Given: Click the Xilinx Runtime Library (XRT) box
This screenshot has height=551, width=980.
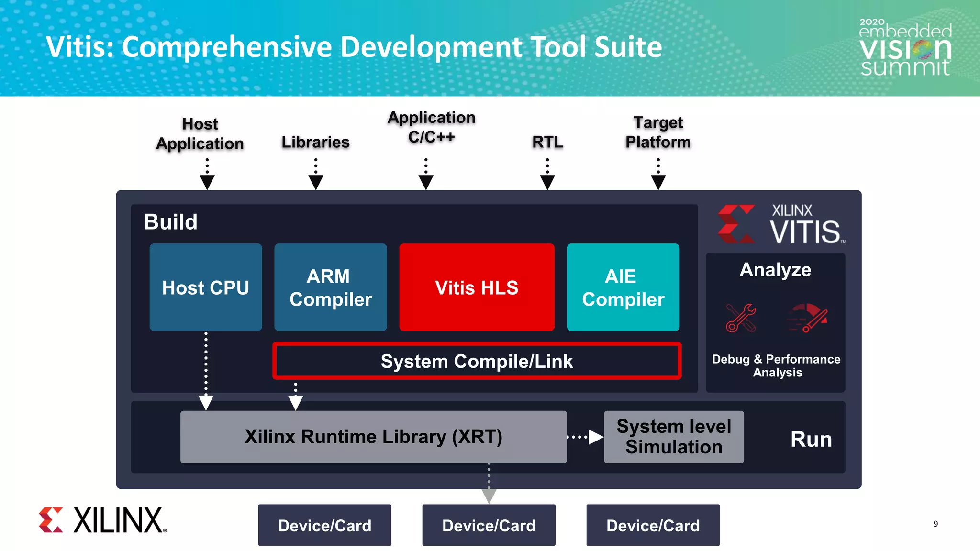Looking at the screenshot, I should (x=373, y=437).
